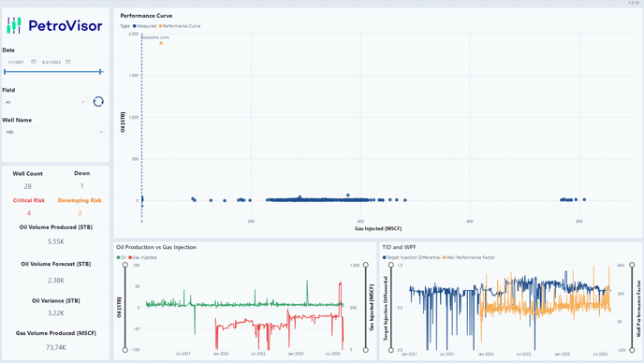Image resolution: width=644 pixels, height=363 pixels.
Task: Edit the end date input field
Action: coord(52,62)
